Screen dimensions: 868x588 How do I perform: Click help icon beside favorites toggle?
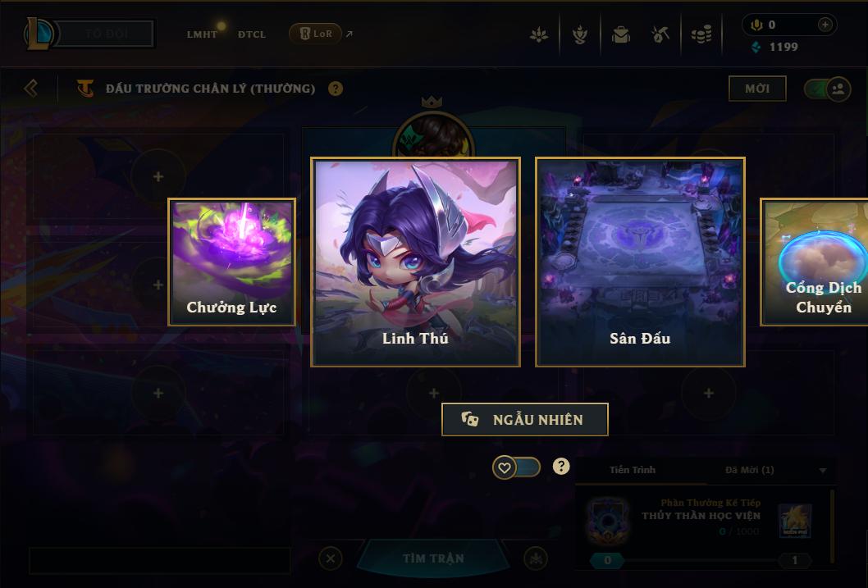coord(561,467)
